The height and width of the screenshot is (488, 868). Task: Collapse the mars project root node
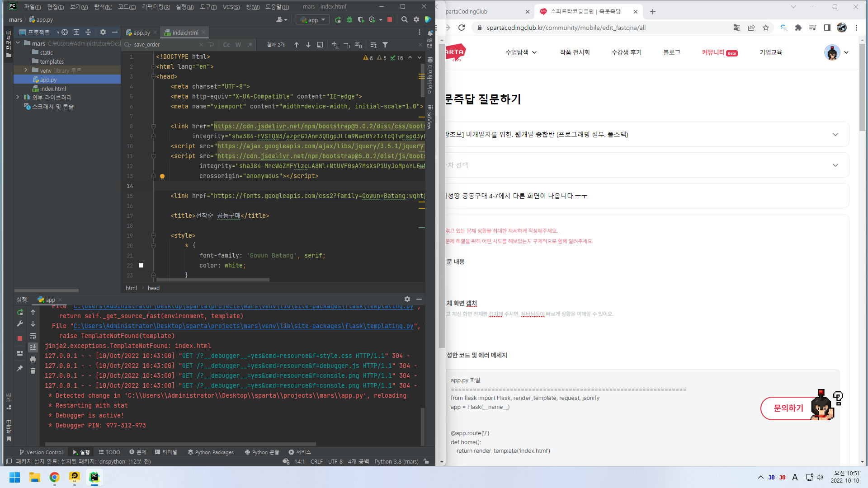pyautogui.click(x=18, y=43)
